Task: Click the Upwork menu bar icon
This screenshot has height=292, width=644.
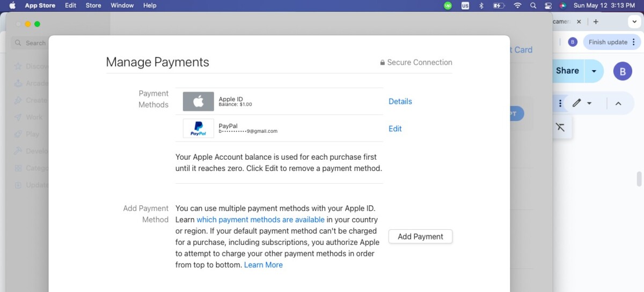Action: pos(448,5)
